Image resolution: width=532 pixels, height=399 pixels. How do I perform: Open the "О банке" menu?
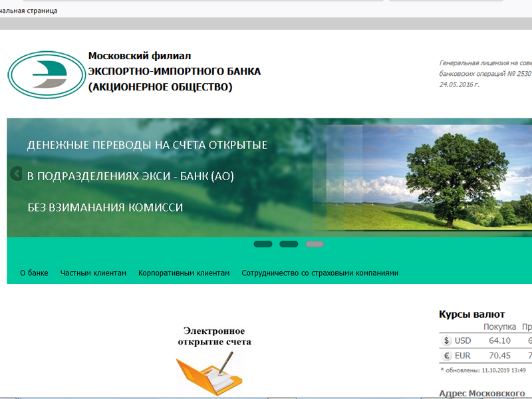click(34, 273)
